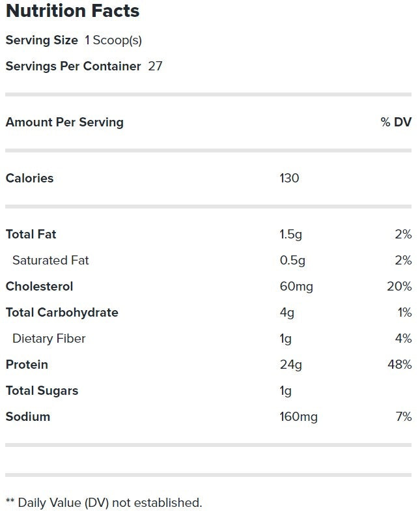Click the Total Sugars label
420x516 pixels.
42,391
